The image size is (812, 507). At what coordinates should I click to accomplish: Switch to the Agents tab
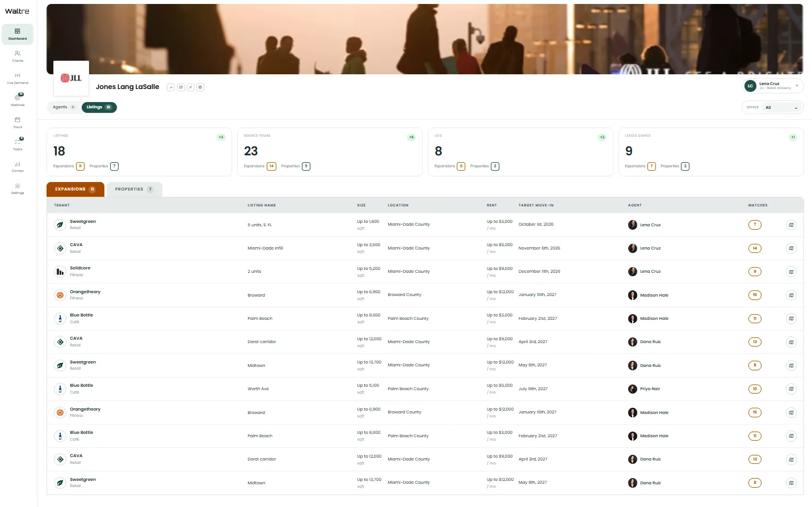pyautogui.click(x=64, y=107)
